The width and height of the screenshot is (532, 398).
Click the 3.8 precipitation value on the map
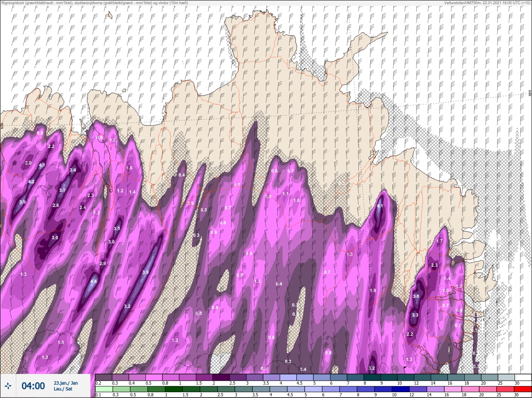click(416, 296)
